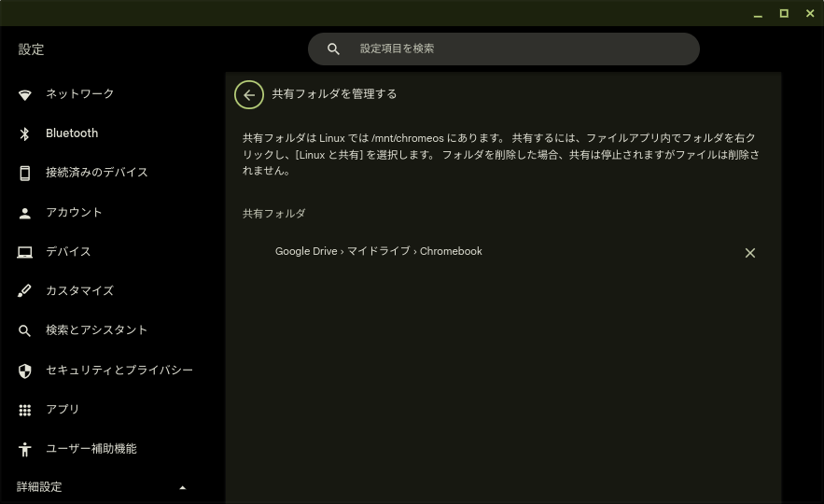The image size is (824, 504).
Task: Click the search magnifier icon in search bar
Action: (x=333, y=49)
